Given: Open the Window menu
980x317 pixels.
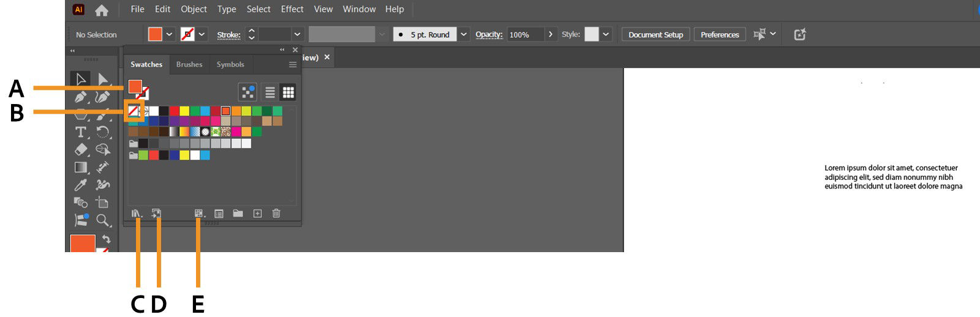Looking at the screenshot, I should tap(359, 9).
